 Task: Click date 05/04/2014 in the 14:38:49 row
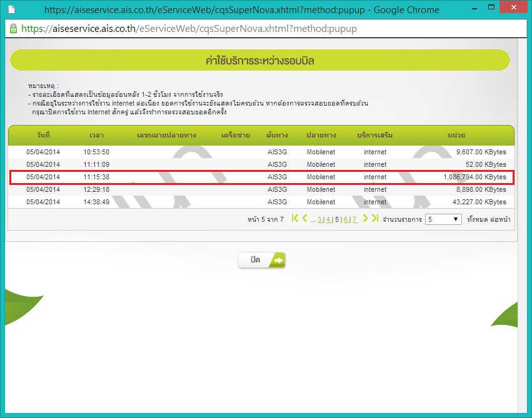tap(43, 202)
